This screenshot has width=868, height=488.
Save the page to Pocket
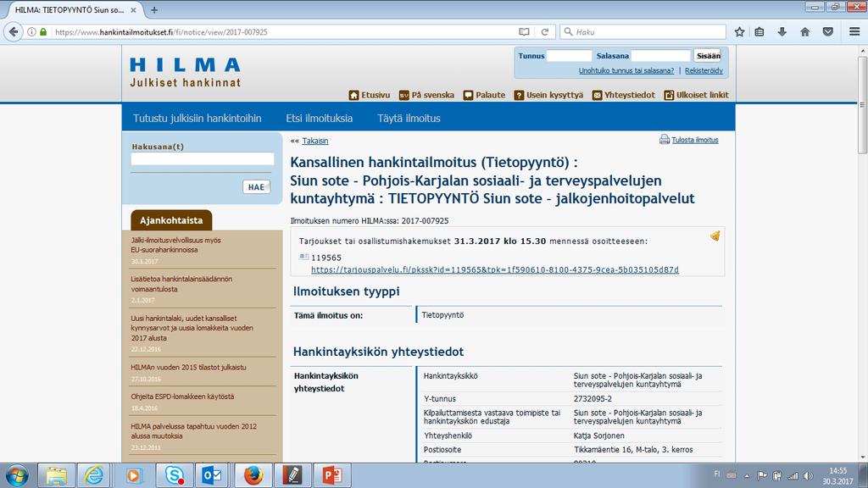click(x=827, y=32)
